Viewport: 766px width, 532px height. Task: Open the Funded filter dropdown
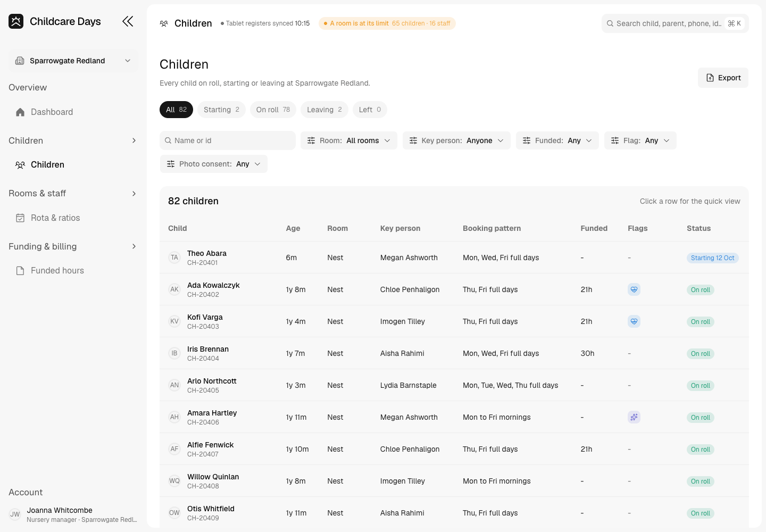557,140
